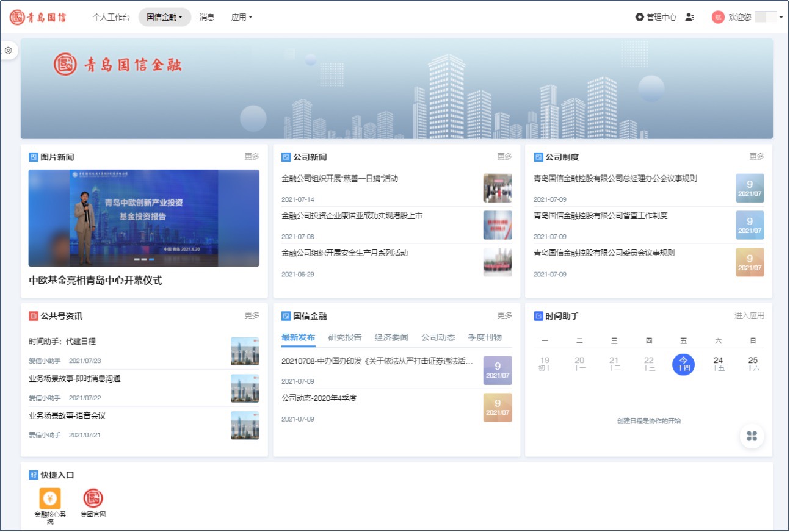
Task: Click the thumbnail beside 业务场景故事-即时消息沟通
Action: coord(245,389)
